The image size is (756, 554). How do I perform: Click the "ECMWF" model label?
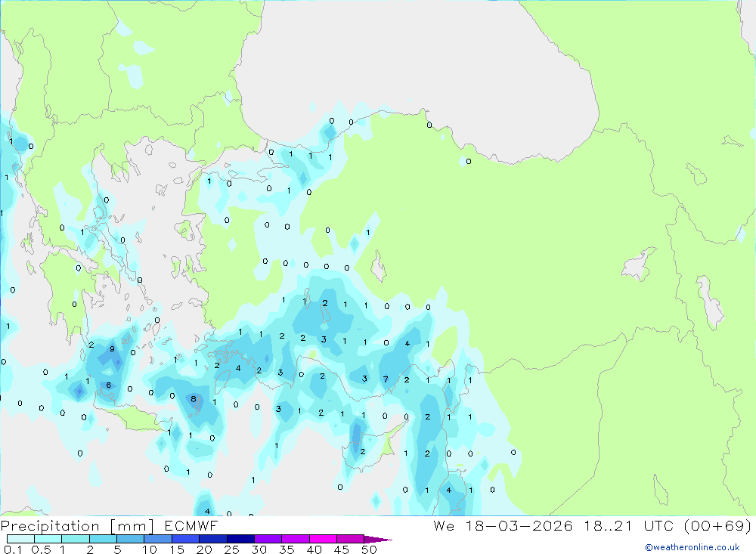(191, 525)
